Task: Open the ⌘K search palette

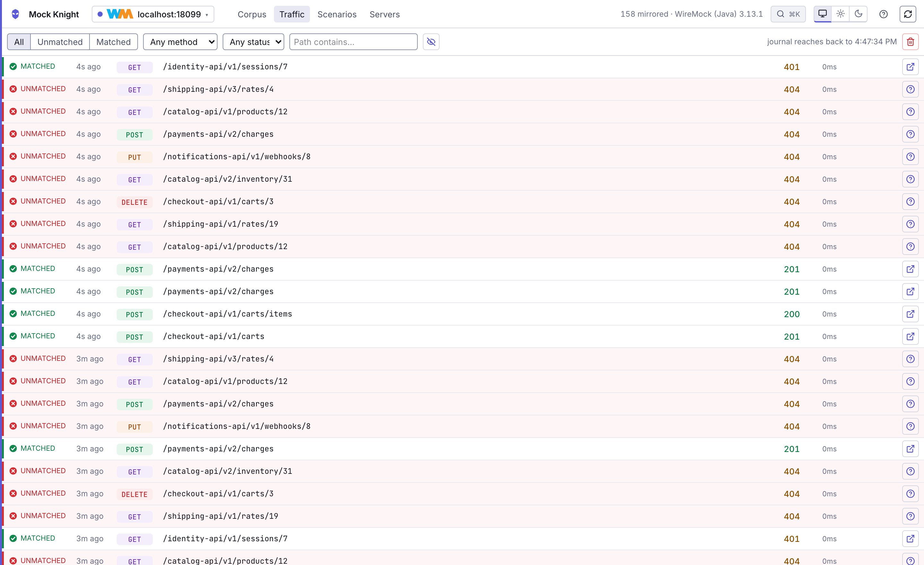Action: [x=788, y=14]
